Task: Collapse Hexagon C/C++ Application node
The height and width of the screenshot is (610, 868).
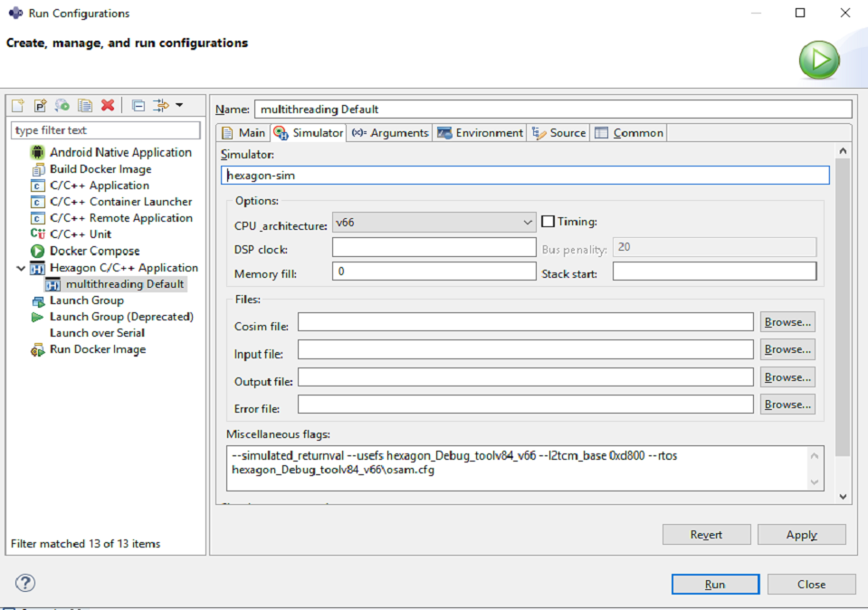Action: click(21, 268)
